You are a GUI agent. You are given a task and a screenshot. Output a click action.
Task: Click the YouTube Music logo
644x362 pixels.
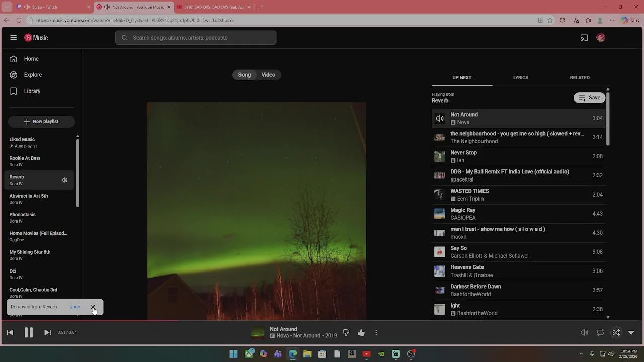click(x=36, y=38)
